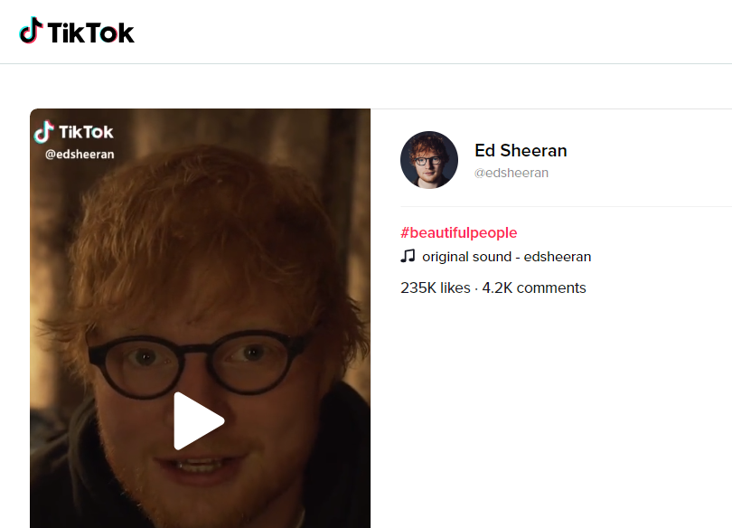Click the 235K likes count
The height and width of the screenshot is (528, 732).
(x=435, y=288)
